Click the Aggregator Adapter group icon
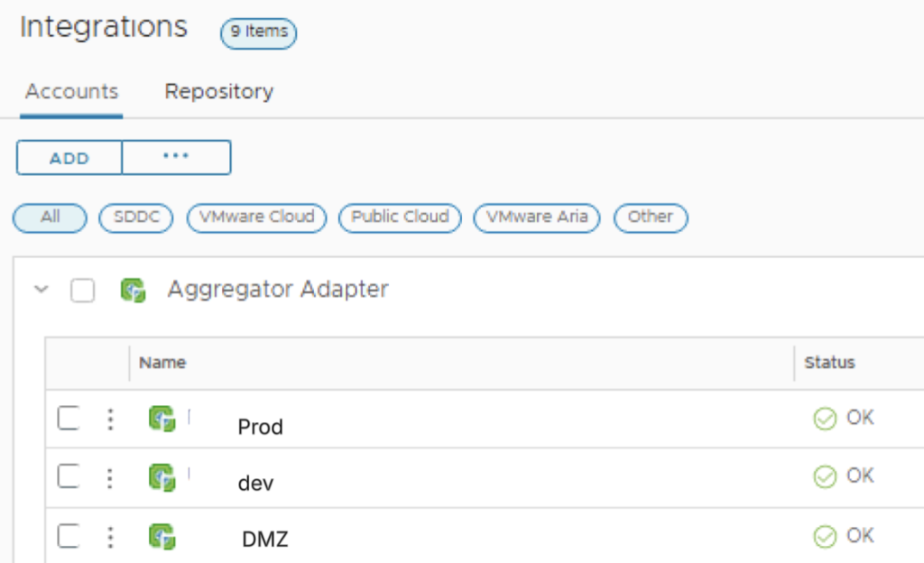The width and height of the screenshot is (924, 563). click(x=134, y=290)
